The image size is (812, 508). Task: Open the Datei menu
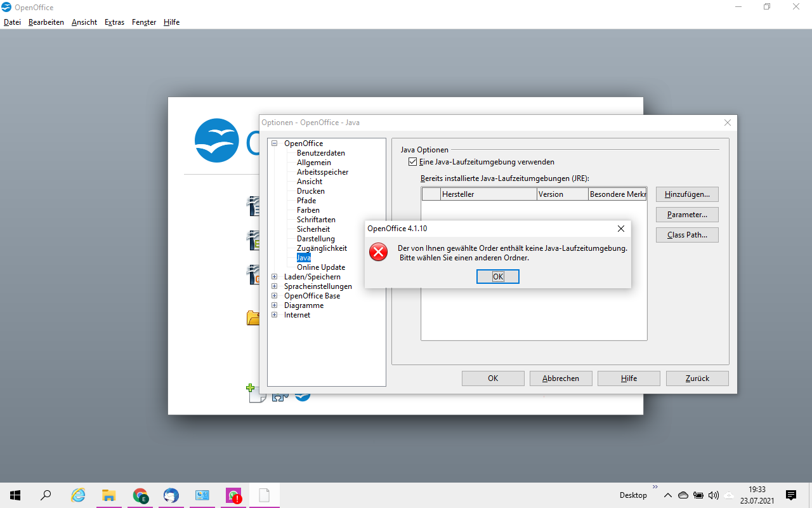pyautogui.click(x=12, y=22)
